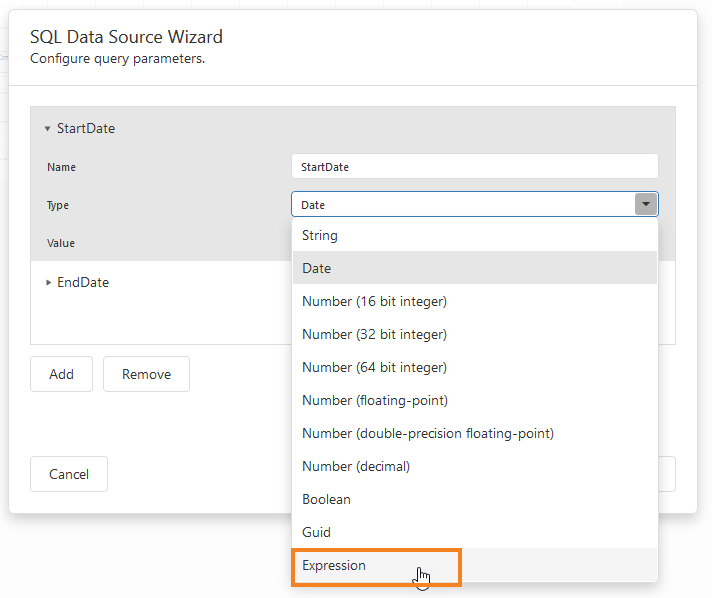This screenshot has height=598, width=712.
Task: Cancel the SQL Data Source Wizard
Action: (x=69, y=474)
